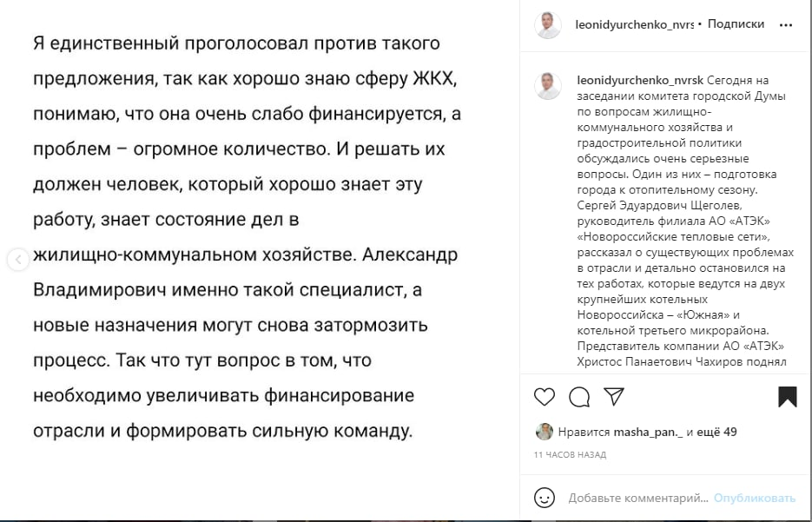This screenshot has width=812, height=522.
Task: Click the liker's small avatar
Action: [545, 432]
